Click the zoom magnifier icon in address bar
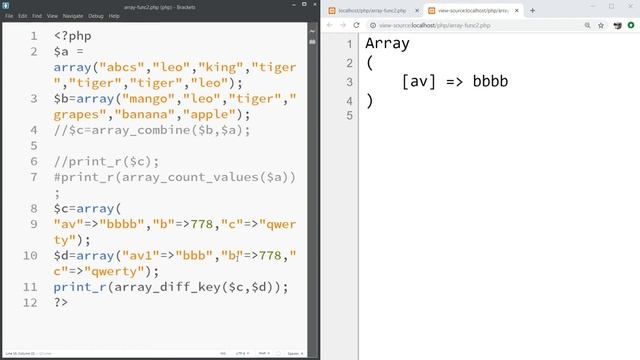This screenshot has height=360, width=640. [587, 25]
